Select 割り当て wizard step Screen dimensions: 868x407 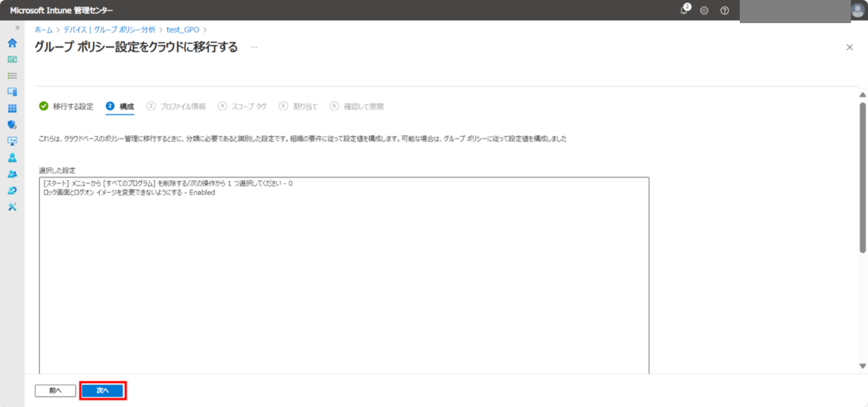tap(298, 106)
